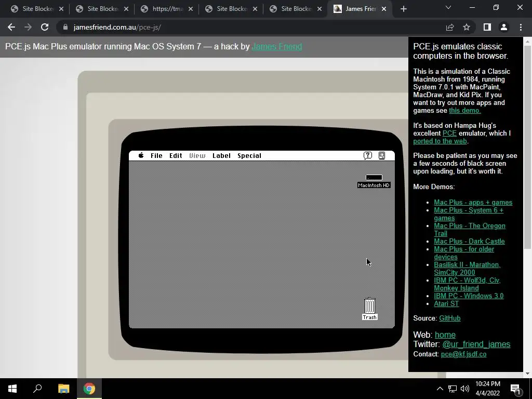Open the @ur_friend_james Twitter link
532x399 pixels.
(x=476, y=344)
